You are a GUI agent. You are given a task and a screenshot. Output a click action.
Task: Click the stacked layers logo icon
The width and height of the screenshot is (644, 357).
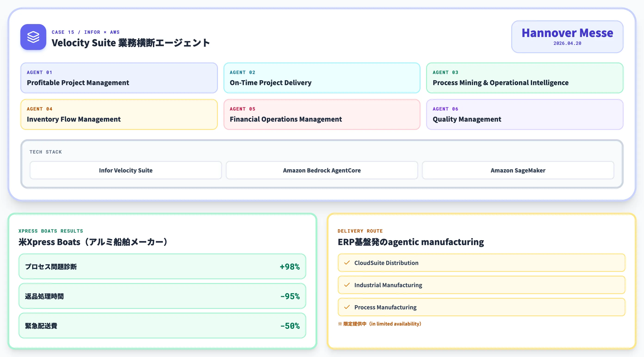[x=33, y=37]
